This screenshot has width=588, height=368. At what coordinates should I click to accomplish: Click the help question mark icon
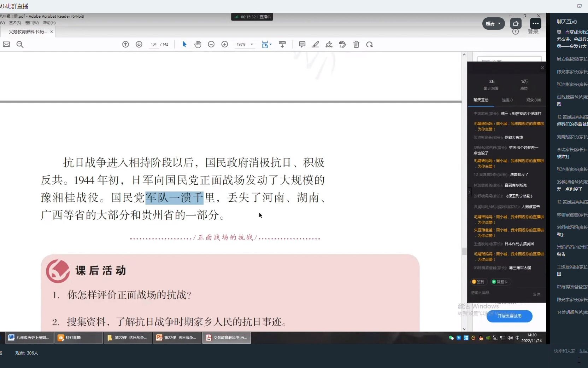(516, 31)
